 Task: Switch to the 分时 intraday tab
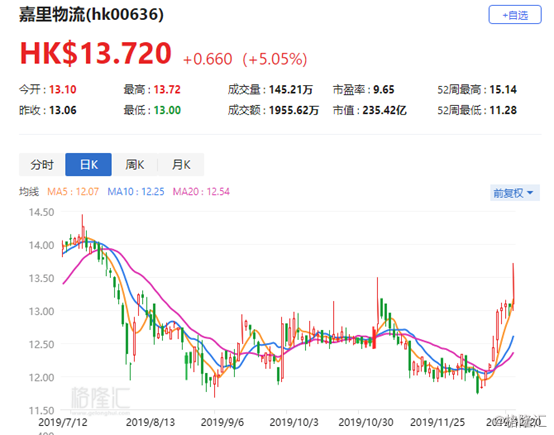click(x=42, y=165)
